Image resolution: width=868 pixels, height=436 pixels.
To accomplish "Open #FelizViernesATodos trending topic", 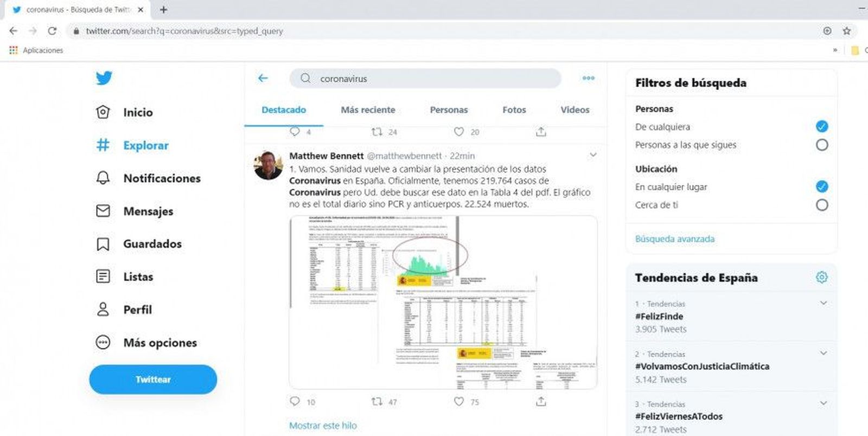I will 679,416.
